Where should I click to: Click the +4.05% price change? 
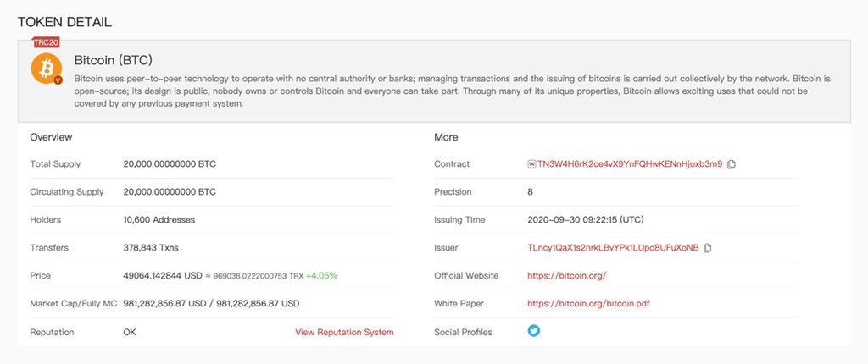321,275
